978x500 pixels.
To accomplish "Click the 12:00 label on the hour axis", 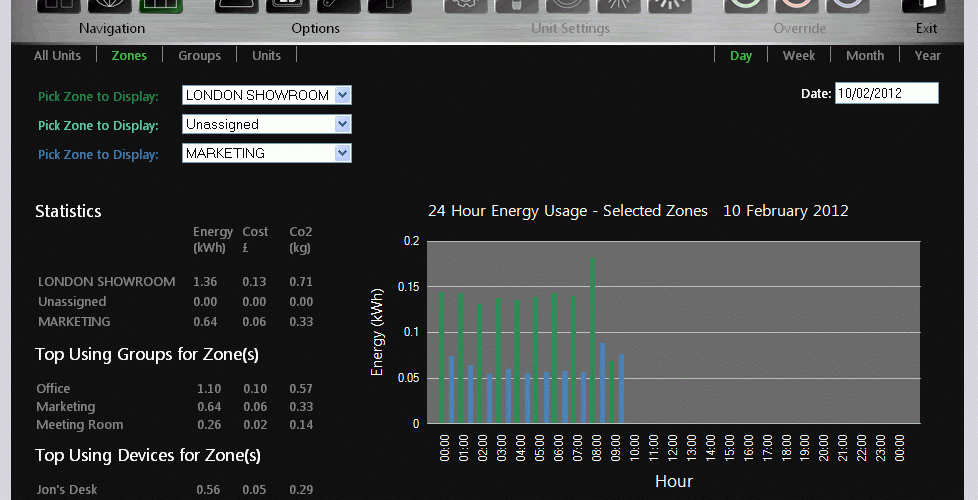I will (672, 448).
